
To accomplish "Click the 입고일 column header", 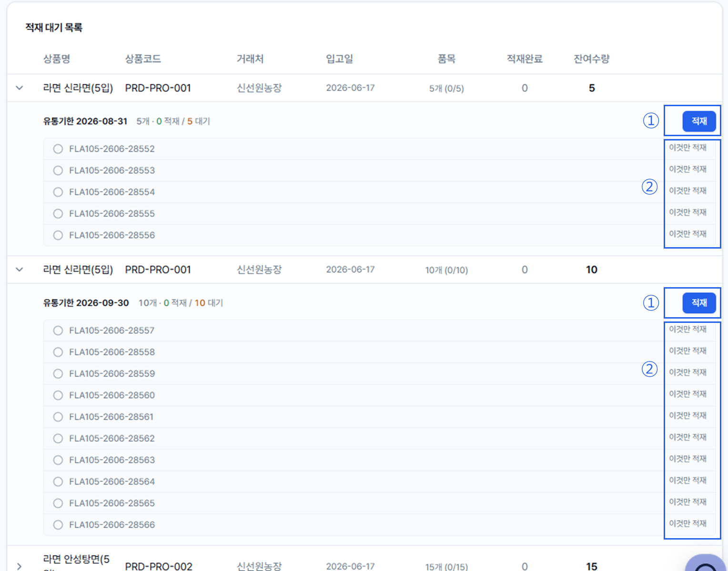I will tap(340, 59).
